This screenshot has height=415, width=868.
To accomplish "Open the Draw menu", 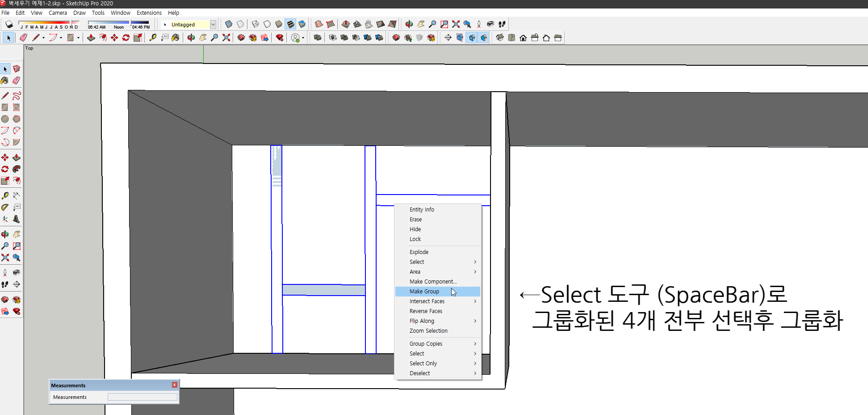I will [x=80, y=13].
